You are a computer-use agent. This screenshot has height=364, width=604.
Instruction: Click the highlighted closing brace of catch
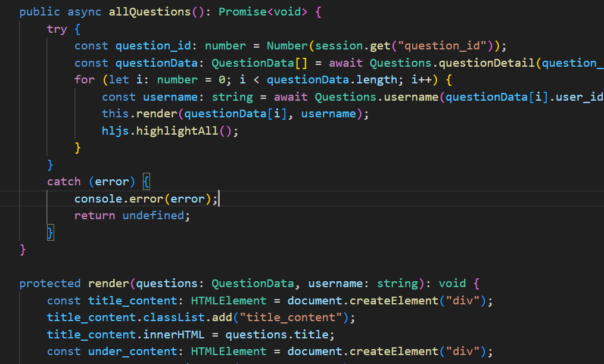[51, 232]
